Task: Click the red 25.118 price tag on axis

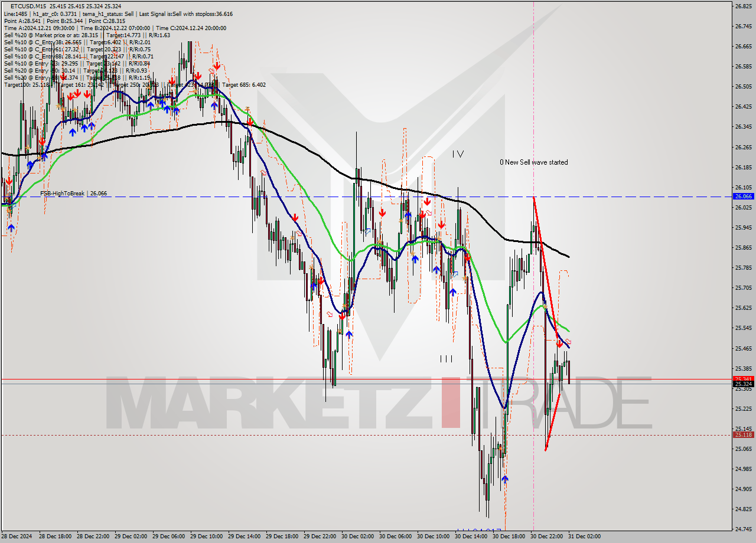Action: pos(742,435)
